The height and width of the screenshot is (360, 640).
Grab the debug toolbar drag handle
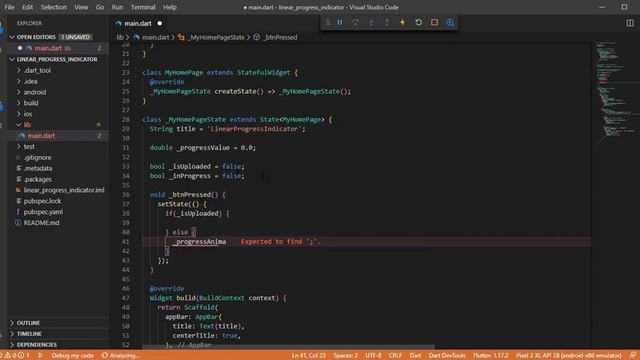click(327, 22)
